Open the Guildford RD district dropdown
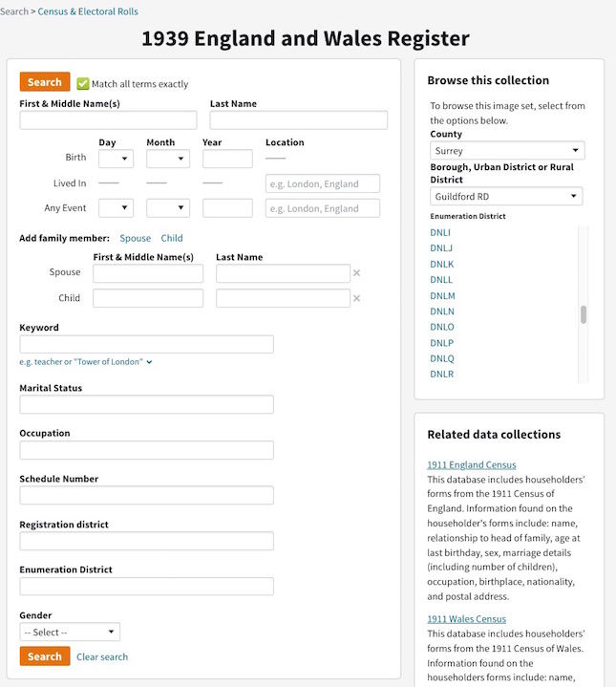616x687 pixels. point(506,196)
